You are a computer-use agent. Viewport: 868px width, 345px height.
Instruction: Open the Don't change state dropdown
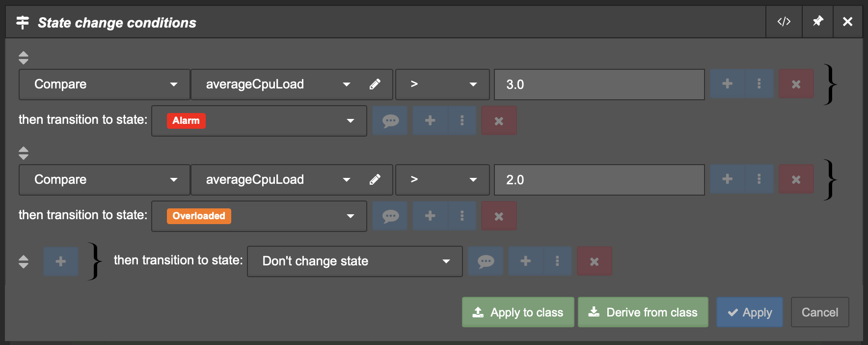coord(355,261)
